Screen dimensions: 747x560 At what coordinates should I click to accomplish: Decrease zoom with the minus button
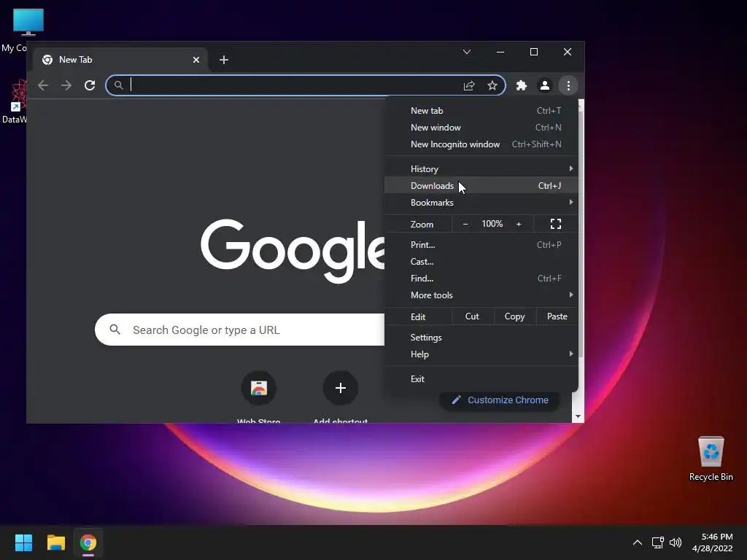(x=465, y=224)
